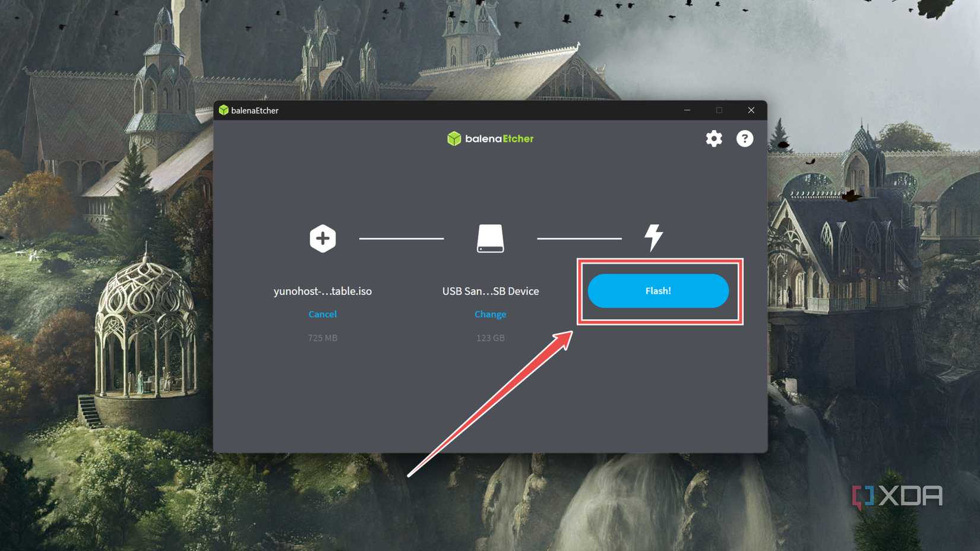Click the balenaEtcher title bar text

coord(255,110)
